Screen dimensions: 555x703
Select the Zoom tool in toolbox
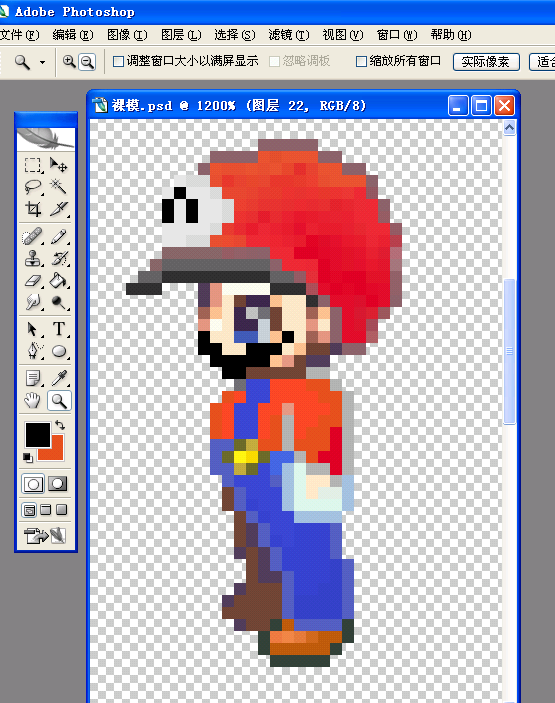59,401
